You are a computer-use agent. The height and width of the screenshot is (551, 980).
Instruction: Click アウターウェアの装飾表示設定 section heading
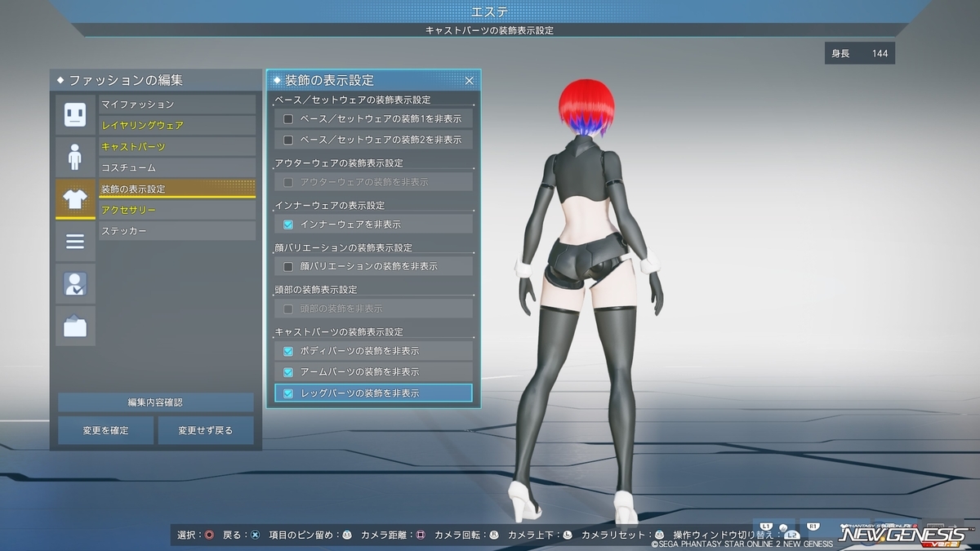pyautogui.click(x=339, y=163)
